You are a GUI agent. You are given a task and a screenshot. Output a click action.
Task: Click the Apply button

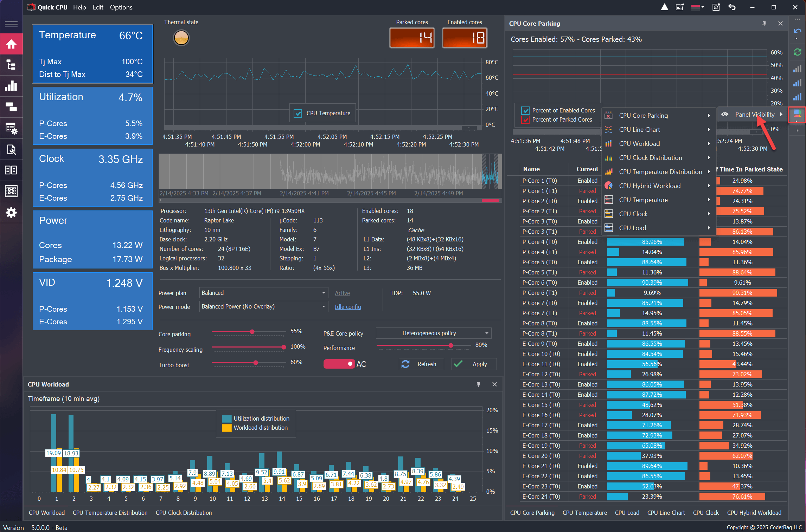click(474, 364)
